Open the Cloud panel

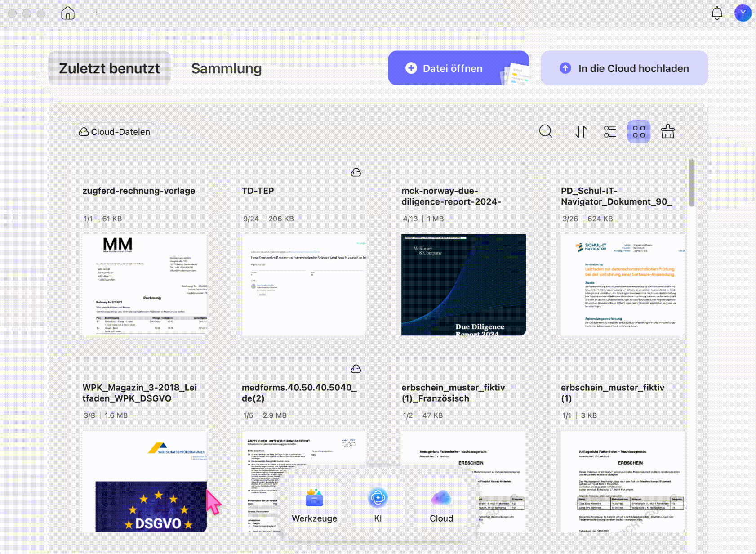pos(441,504)
